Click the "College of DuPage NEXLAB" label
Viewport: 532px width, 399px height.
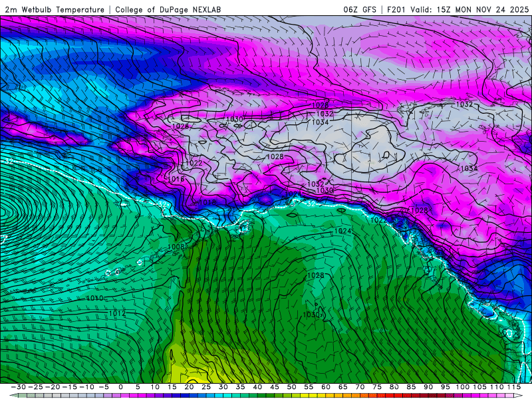point(168,10)
